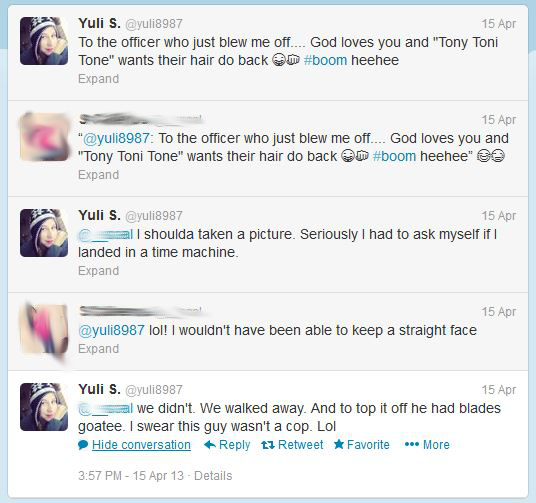Open the #boom hashtag in quoted tweet
The height and width of the screenshot is (503, 536).
394,156
